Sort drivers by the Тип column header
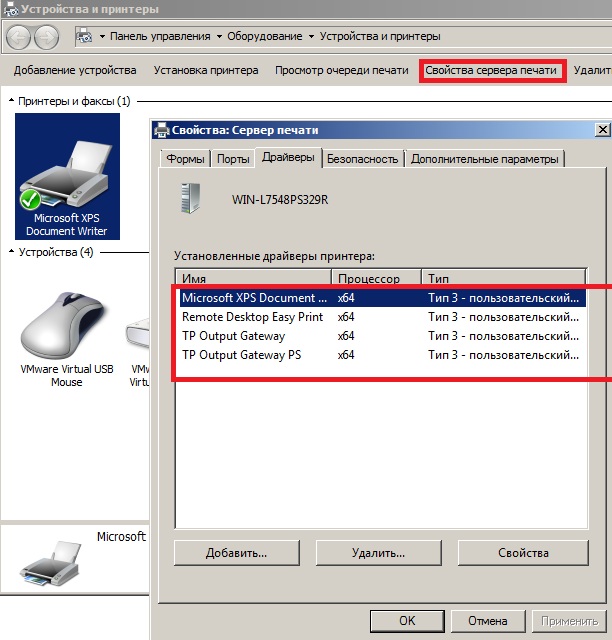The image size is (612, 640). click(x=504, y=278)
